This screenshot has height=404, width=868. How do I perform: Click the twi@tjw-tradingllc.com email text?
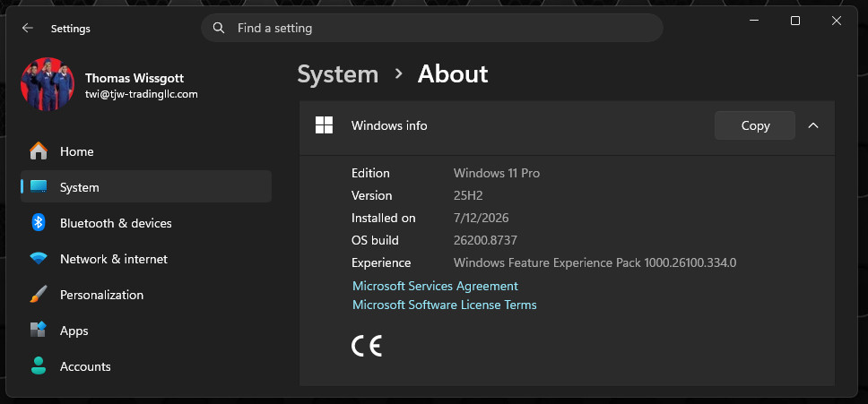coord(141,95)
